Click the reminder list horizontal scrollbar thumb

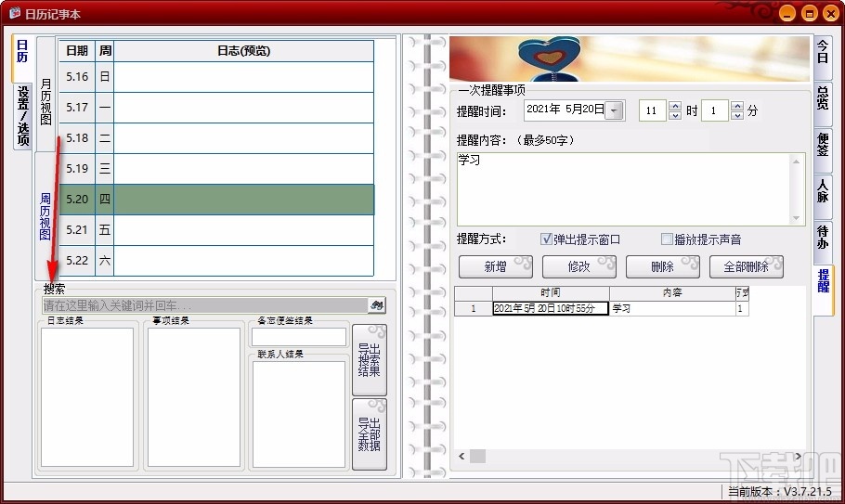477,456
